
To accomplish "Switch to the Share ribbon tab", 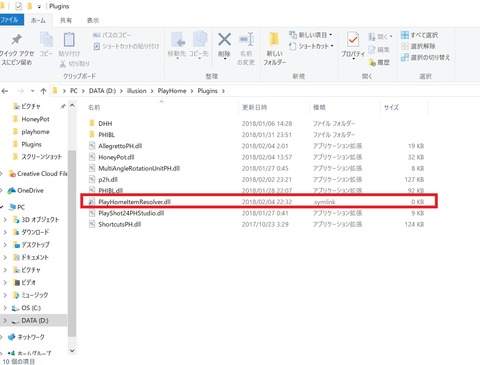I will coord(66,20).
